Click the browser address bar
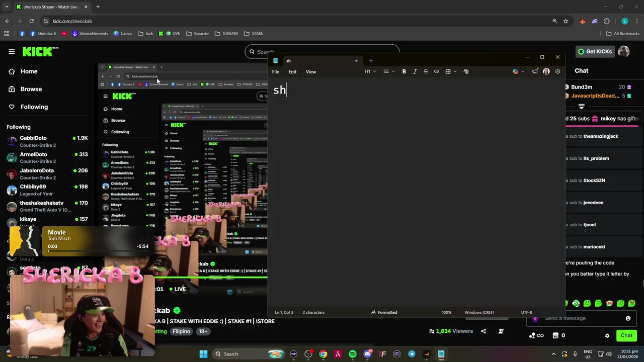Image resolution: width=644 pixels, height=362 pixels. click(x=297, y=21)
